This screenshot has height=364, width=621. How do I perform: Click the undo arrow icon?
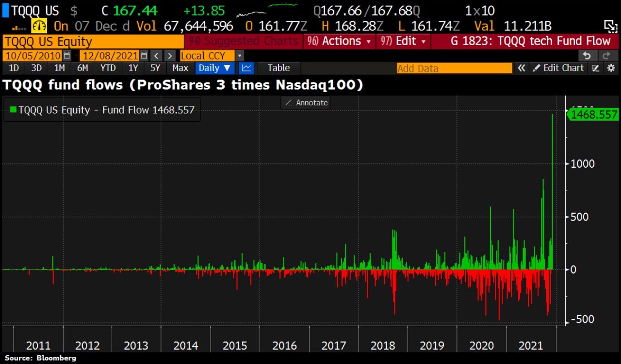click(588, 56)
